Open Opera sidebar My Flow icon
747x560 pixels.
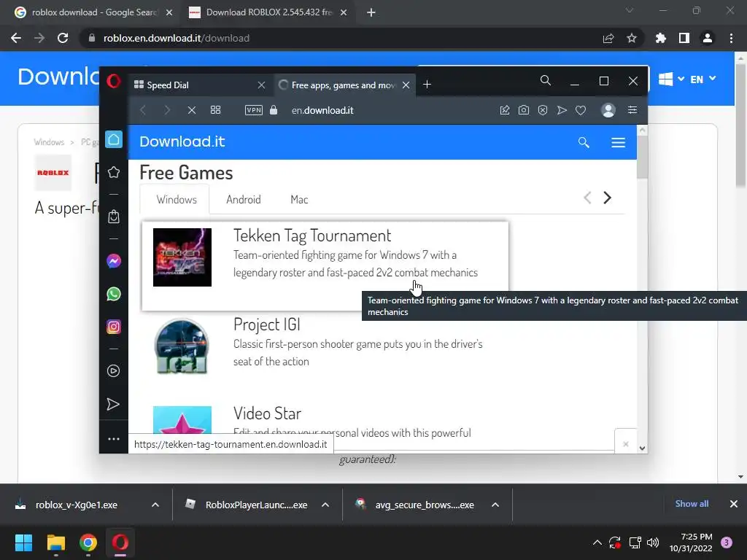tap(113, 404)
